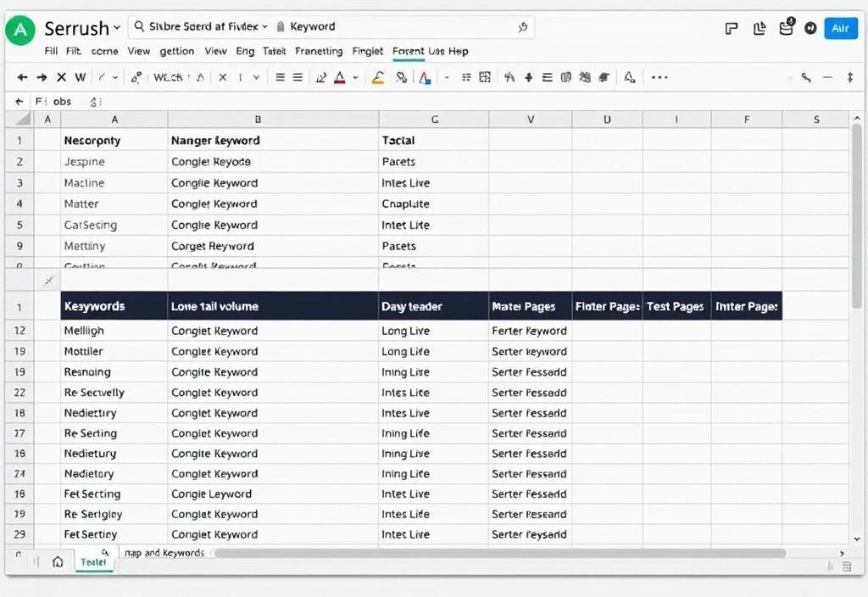Click the home icon in bottom bar

pos(58,562)
